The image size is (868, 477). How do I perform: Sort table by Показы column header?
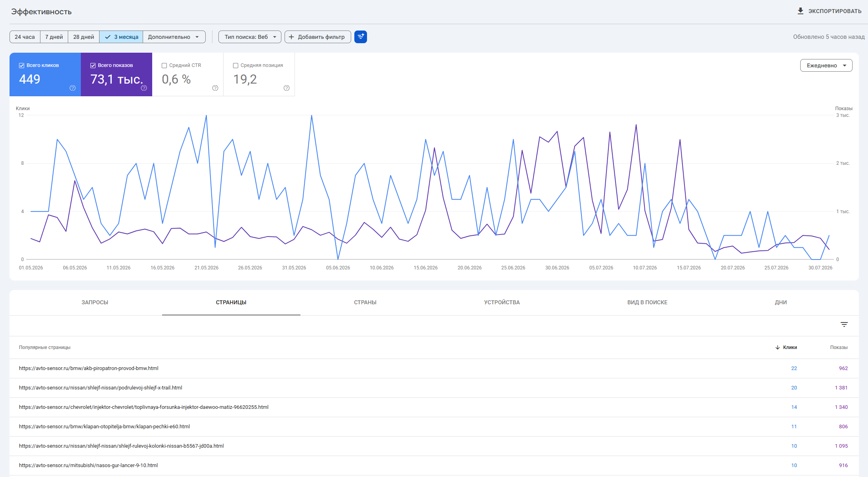click(x=839, y=347)
